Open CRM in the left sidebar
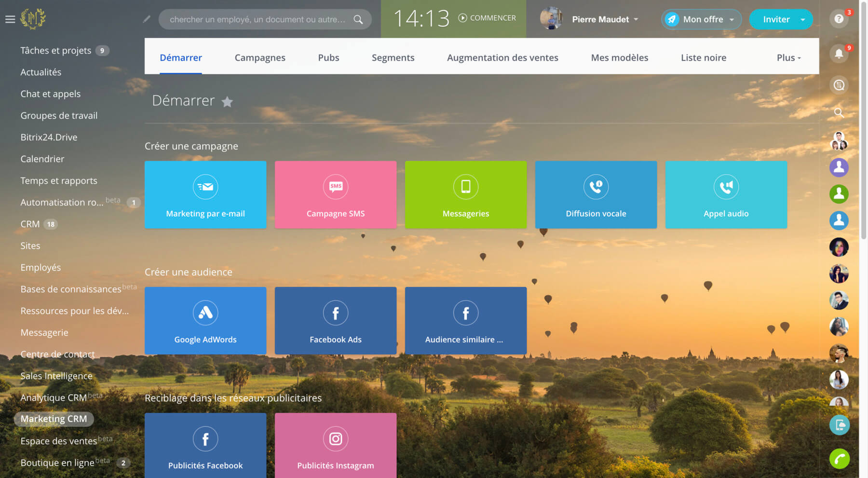Image resolution: width=868 pixels, height=478 pixels. (x=30, y=224)
